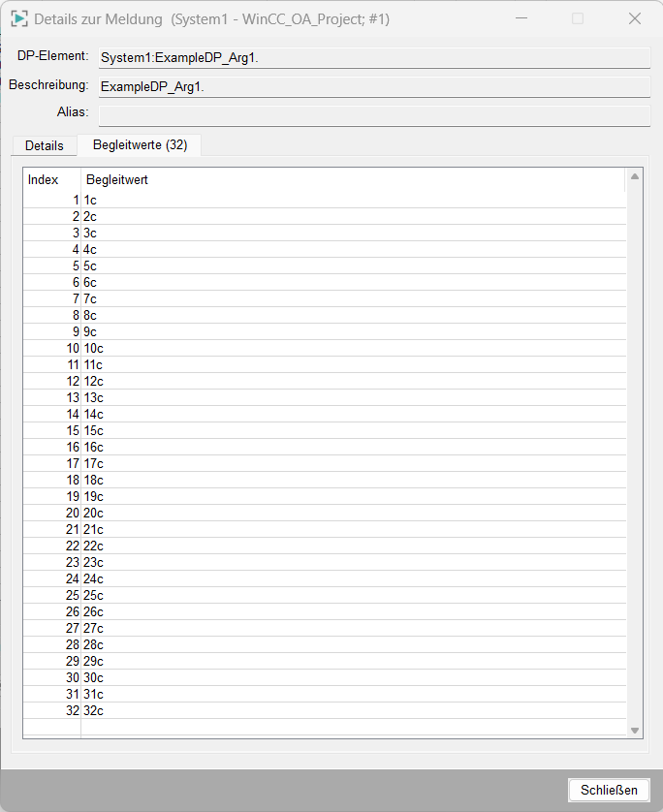The width and height of the screenshot is (663, 812).
Task: Click the Index cell of row 32c
Action: pos(51,710)
